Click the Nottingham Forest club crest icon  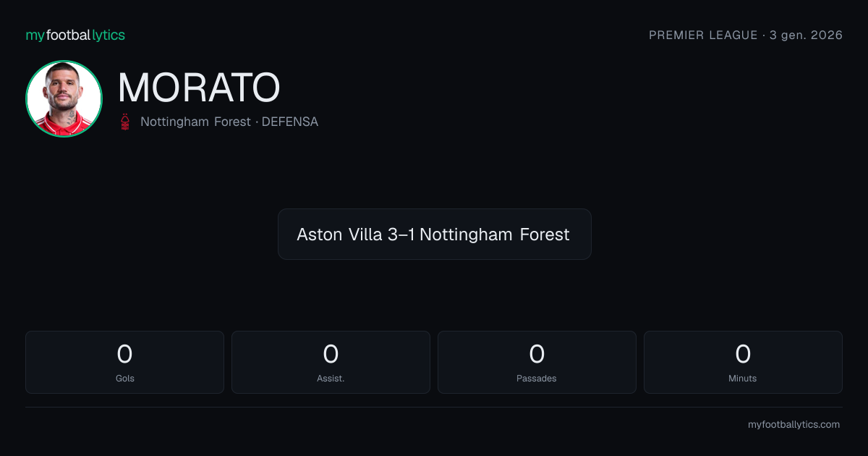pyautogui.click(x=125, y=122)
